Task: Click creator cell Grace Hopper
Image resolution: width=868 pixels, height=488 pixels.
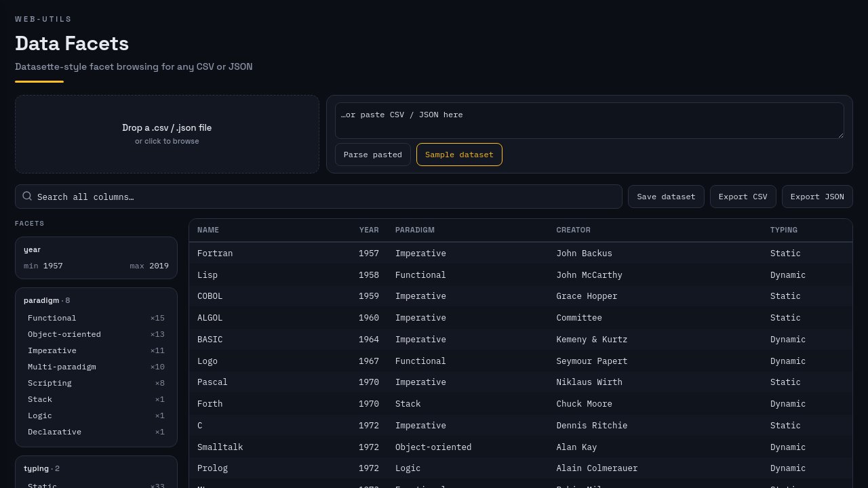Action: click(587, 296)
